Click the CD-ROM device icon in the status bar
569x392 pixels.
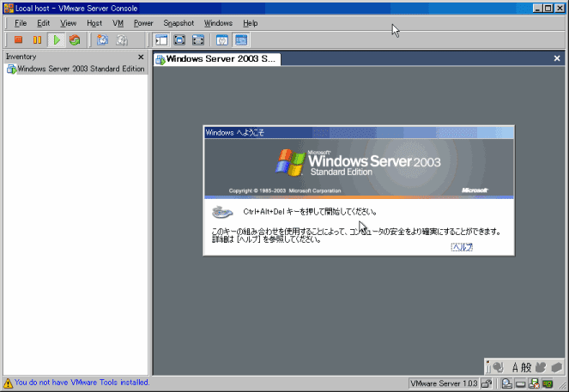pyautogui.click(x=507, y=383)
